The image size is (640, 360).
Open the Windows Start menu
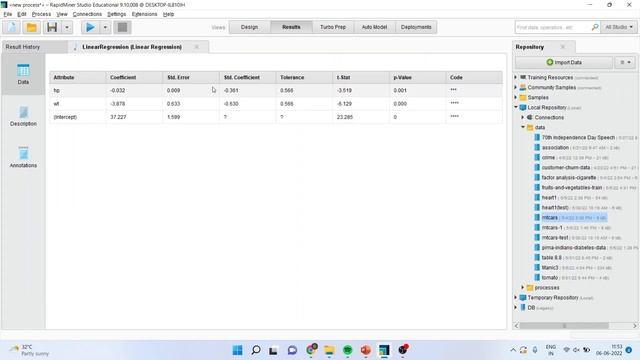pyautogui.click(x=237, y=350)
